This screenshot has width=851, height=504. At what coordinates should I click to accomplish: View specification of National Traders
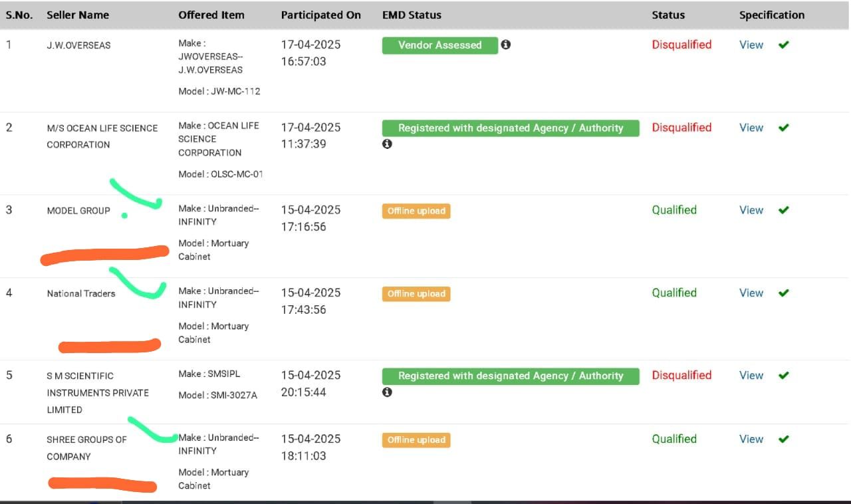coord(751,293)
